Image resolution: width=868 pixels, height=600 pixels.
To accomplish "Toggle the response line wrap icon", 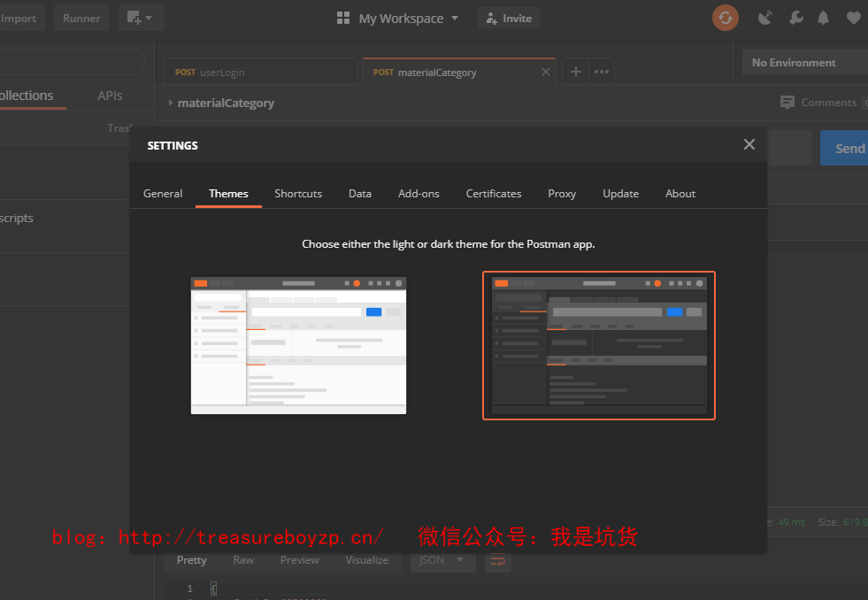I will tap(498, 561).
